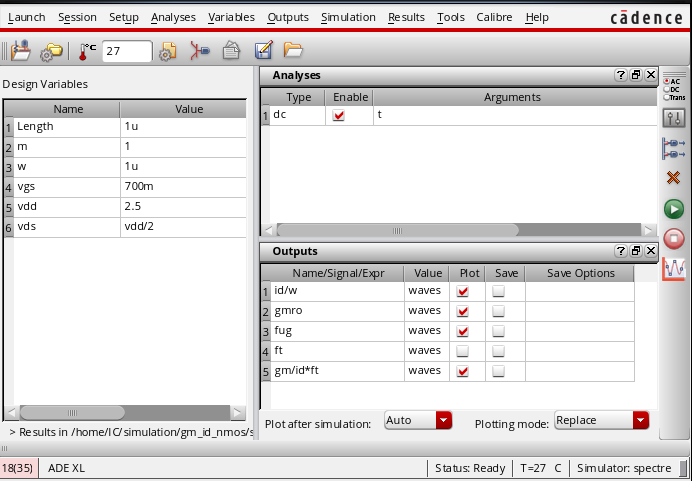Uncheck Plot for gm/id*ft output
This screenshot has height=481, width=692.
click(463, 371)
